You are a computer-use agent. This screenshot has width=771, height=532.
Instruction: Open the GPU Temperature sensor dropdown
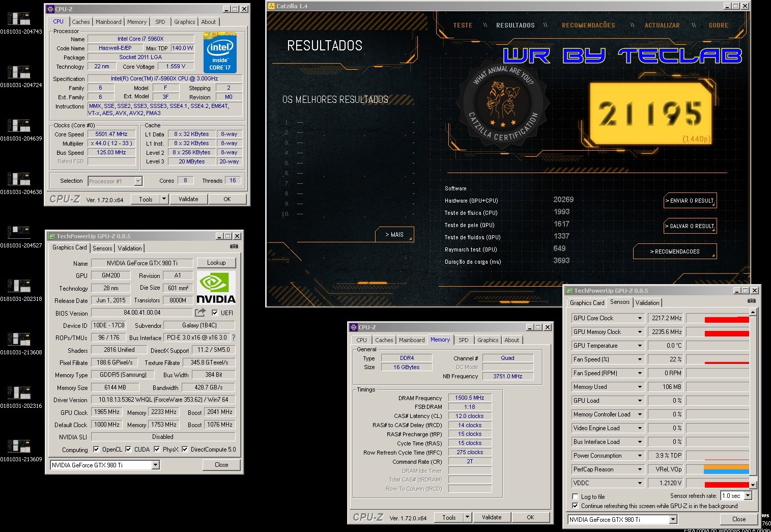640,346
